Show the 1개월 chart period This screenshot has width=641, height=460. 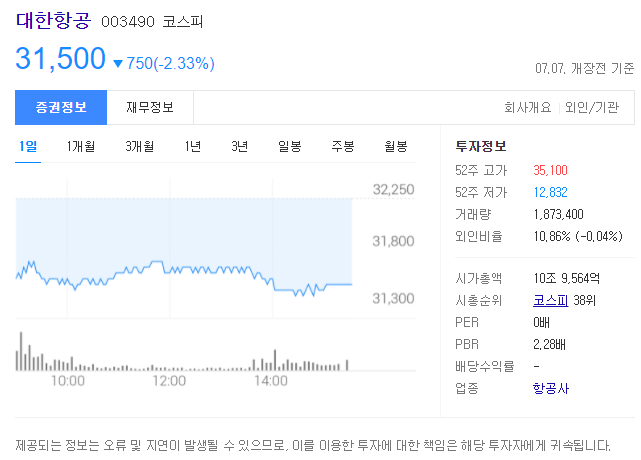tap(81, 146)
